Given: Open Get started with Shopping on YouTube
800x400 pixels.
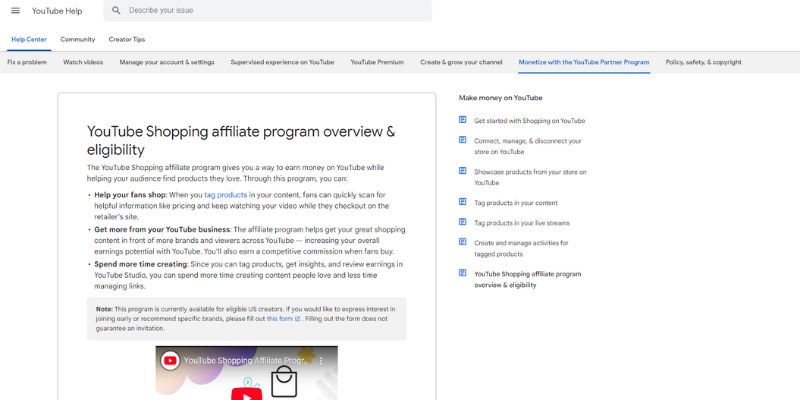Looking at the screenshot, I should [x=530, y=121].
